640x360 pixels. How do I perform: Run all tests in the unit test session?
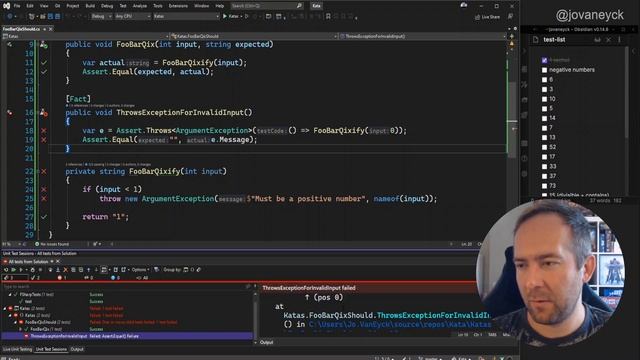pyautogui.click(x=13, y=270)
